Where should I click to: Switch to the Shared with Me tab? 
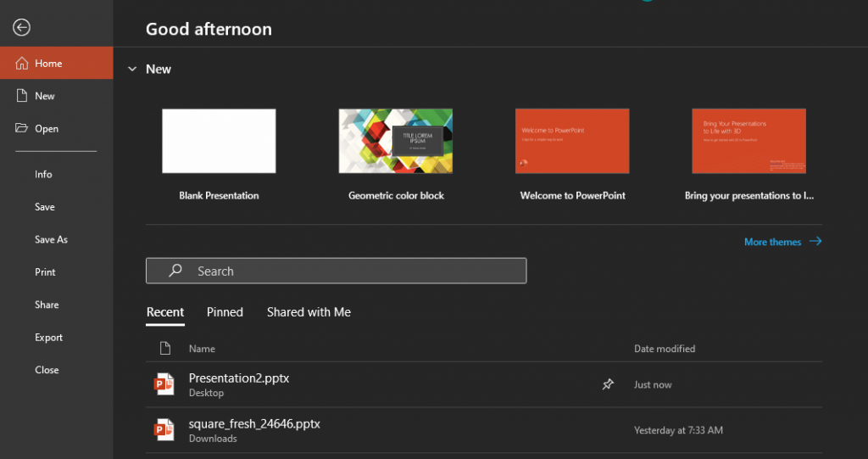309,312
